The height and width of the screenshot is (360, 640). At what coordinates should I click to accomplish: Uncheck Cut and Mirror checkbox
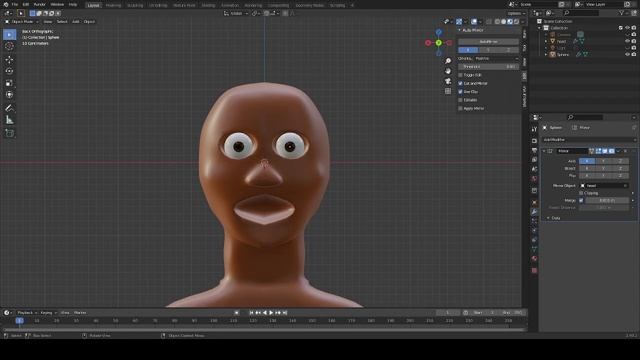[460, 83]
